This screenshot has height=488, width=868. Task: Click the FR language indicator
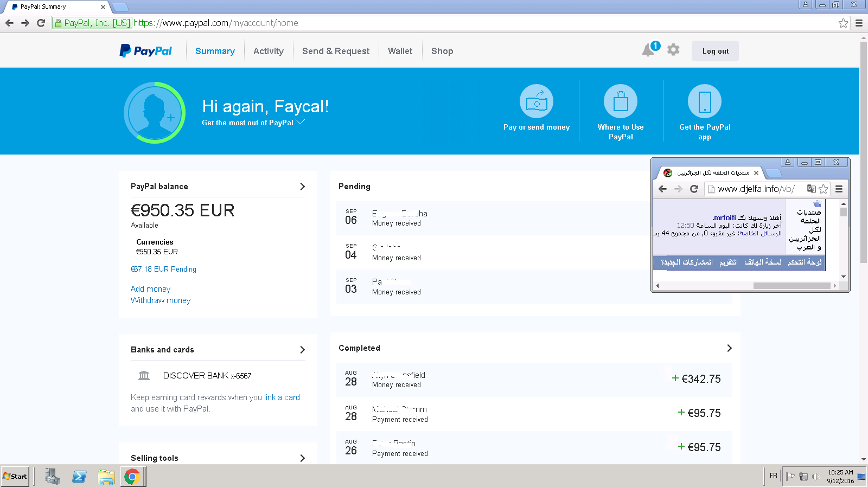[x=774, y=476]
